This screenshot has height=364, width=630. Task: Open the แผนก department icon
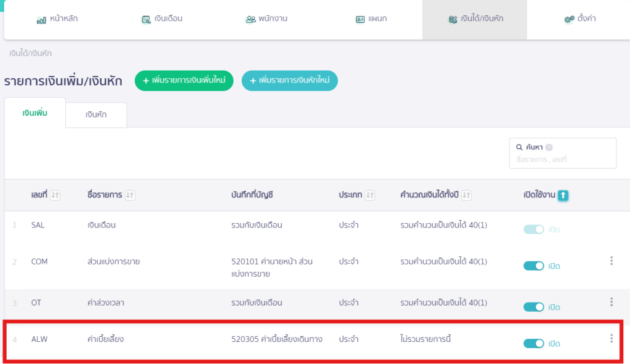[x=358, y=19]
